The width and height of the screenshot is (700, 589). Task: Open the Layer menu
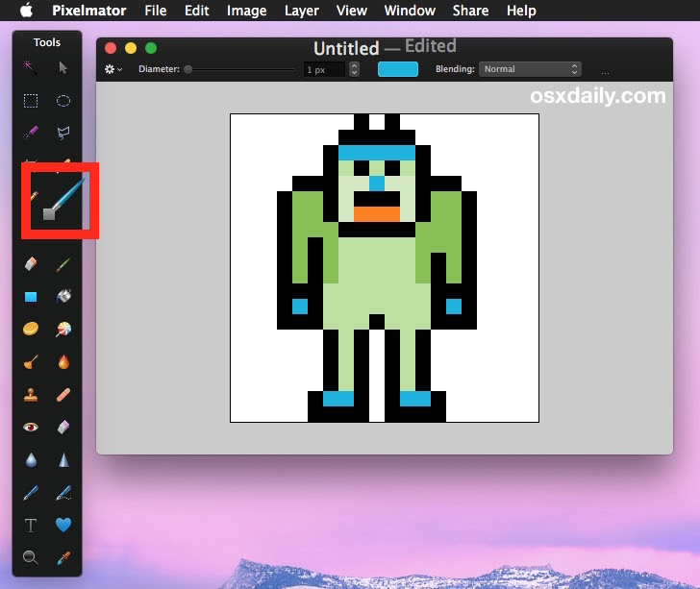[x=302, y=11]
